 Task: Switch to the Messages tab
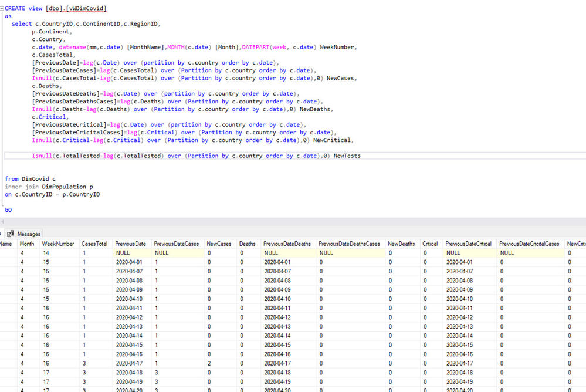pyautogui.click(x=28, y=234)
